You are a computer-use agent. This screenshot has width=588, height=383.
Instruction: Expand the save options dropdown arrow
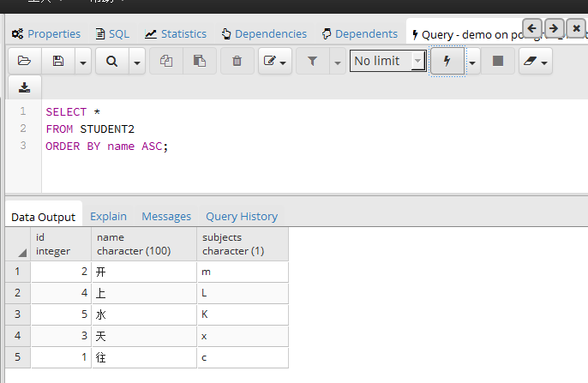point(83,61)
